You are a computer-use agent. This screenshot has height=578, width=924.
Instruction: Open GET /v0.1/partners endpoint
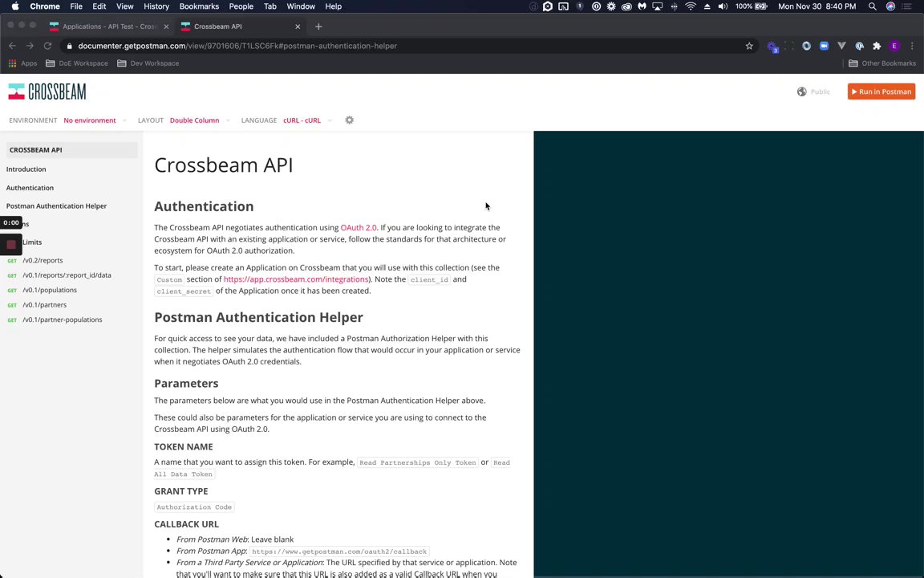[x=44, y=305]
